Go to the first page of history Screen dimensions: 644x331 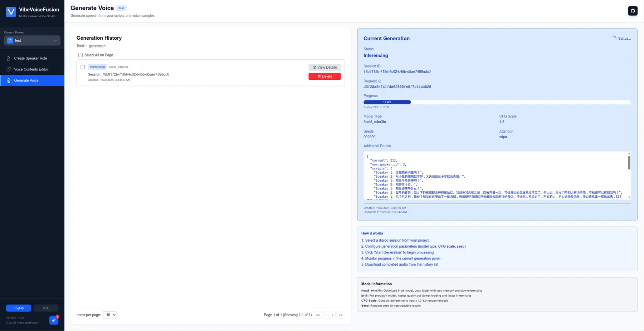tap(318, 315)
